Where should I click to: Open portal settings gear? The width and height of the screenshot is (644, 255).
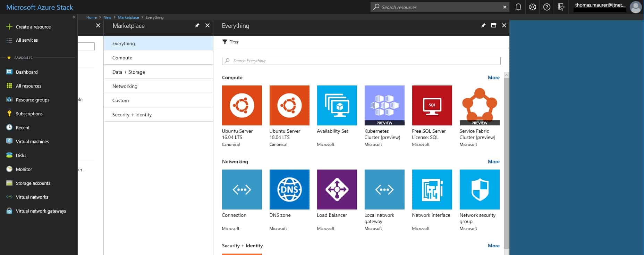[533, 7]
